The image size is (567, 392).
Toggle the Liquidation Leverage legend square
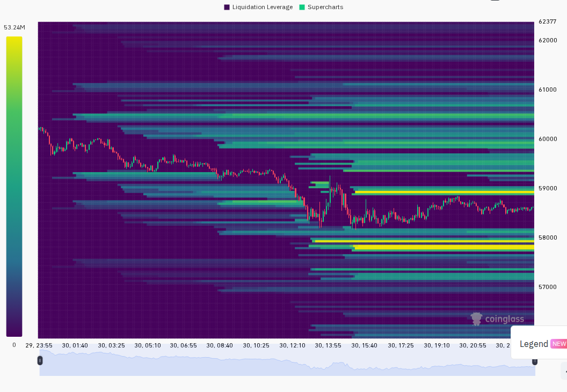pos(227,7)
